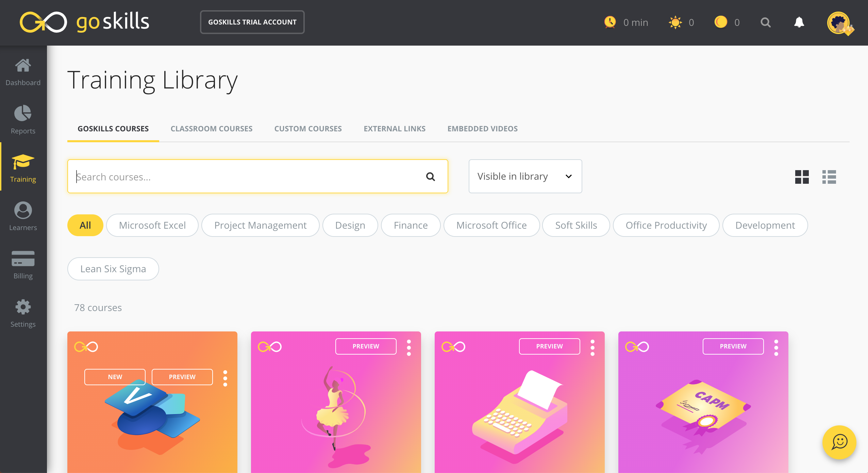Open the Billing credit card section

[x=23, y=265]
